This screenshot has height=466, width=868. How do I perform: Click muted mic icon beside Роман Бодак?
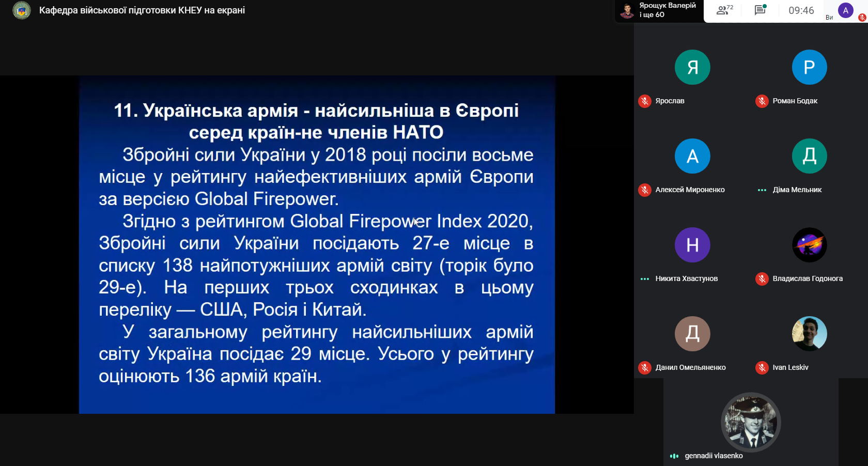pyautogui.click(x=762, y=101)
